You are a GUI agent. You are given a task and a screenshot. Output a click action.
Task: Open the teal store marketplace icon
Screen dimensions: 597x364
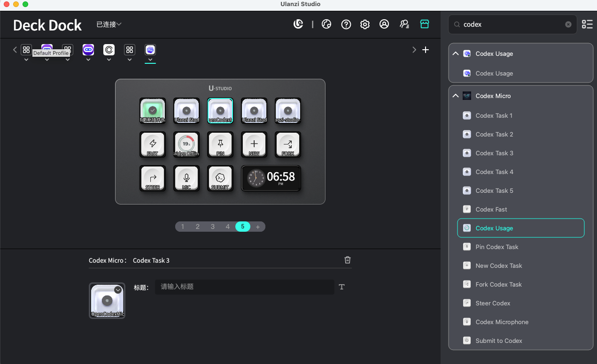425,24
